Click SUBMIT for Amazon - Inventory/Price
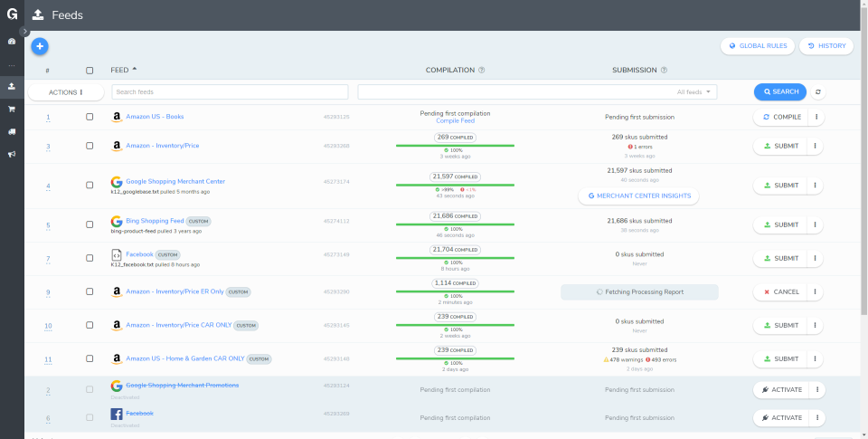This screenshot has height=439, width=868. tap(780, 147)
